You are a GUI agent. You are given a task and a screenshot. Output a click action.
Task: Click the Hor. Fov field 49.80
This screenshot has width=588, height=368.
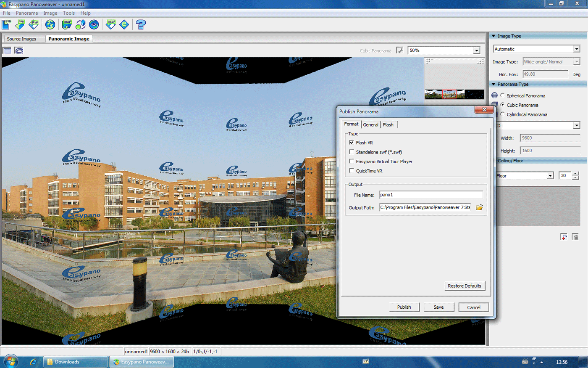(x=546, y=74)
